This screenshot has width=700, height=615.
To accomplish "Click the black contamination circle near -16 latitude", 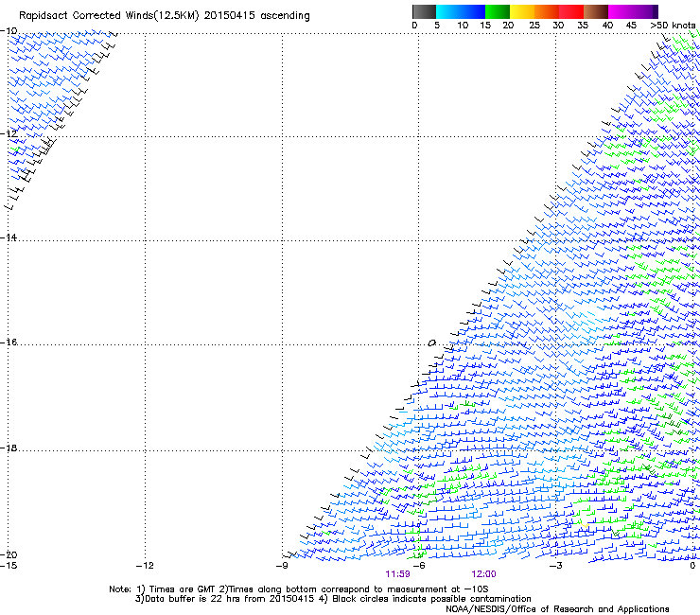I will (431, 343).
